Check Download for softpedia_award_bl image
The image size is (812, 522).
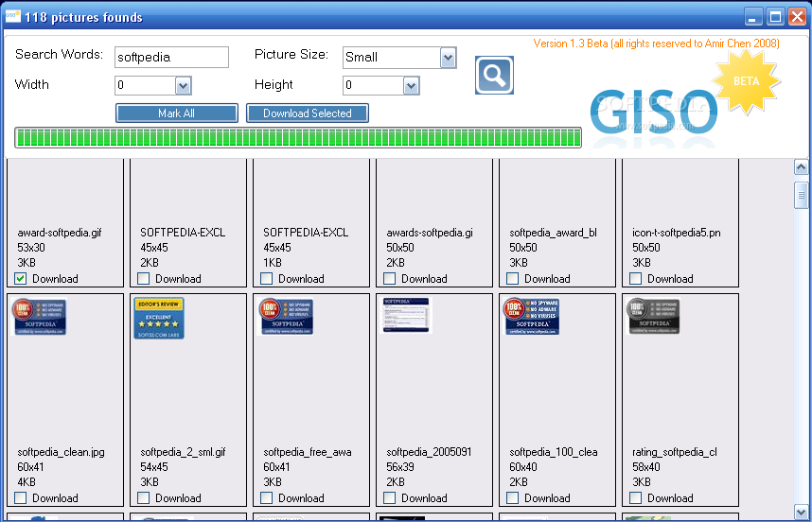512,279
